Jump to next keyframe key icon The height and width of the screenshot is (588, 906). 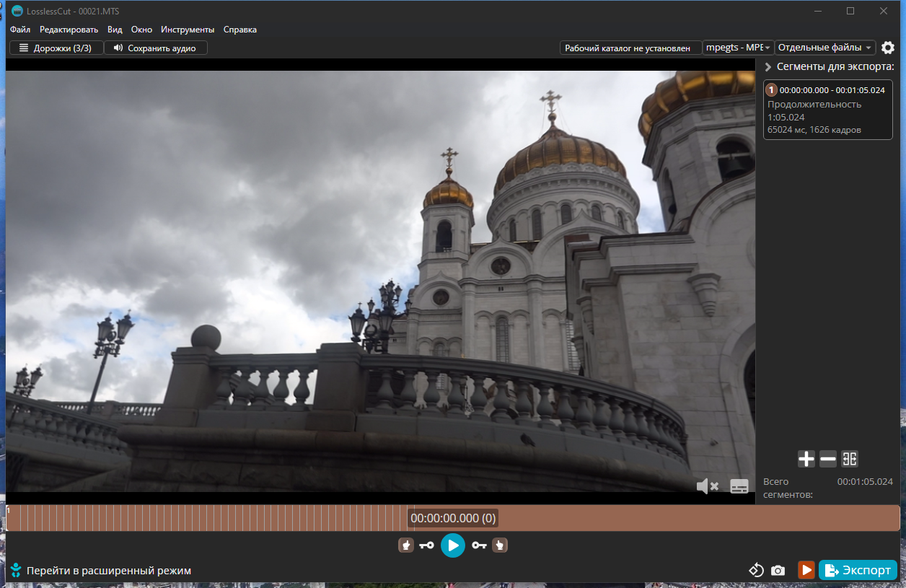tap(480, 545)
